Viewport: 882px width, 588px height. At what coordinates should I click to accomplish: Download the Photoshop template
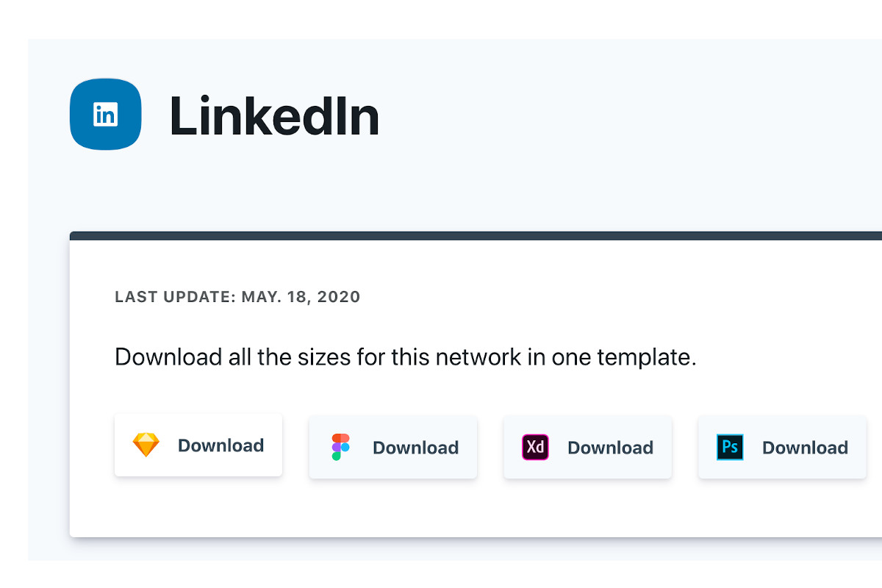click(782, 447)
